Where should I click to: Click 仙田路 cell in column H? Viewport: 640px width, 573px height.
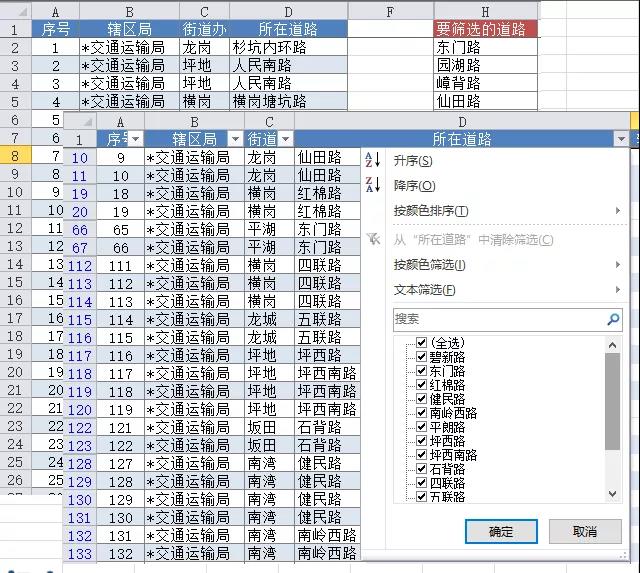(486, 101)
